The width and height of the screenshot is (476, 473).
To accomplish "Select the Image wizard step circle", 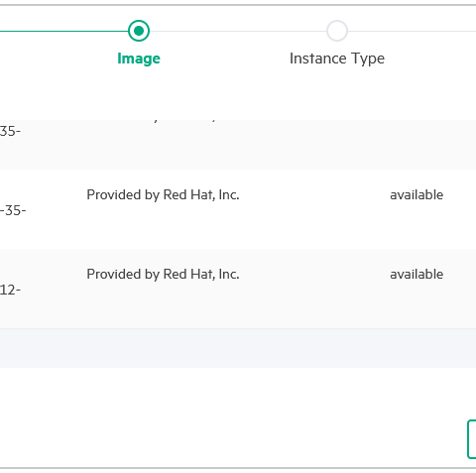I will pyautogui.click(x=139, y=31).
